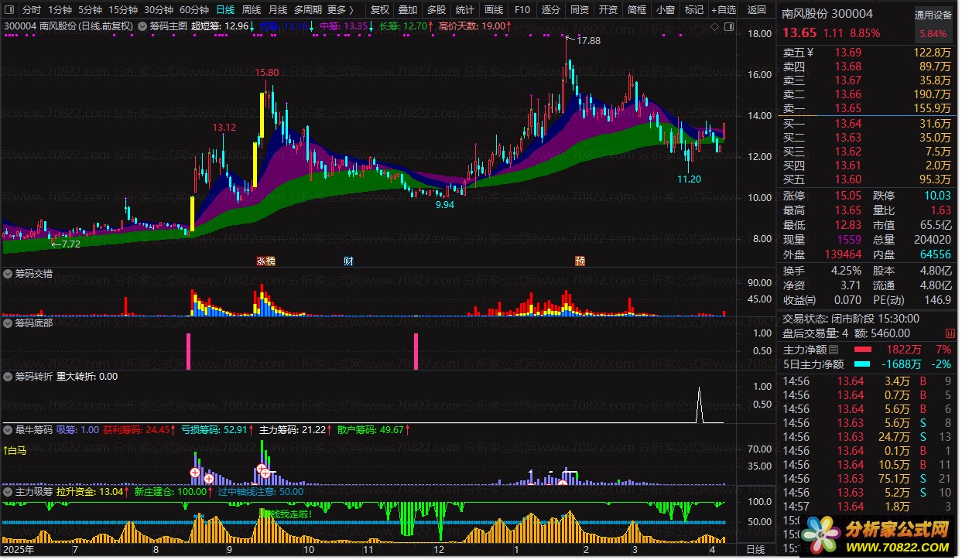Click the 财 financial marker below chart
The height and width of the screenshot is (560, 962).
pos(348,261)
